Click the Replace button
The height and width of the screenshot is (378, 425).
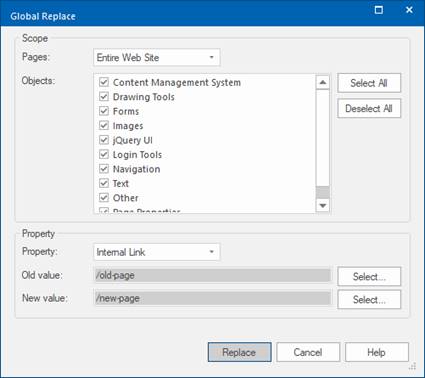(240, 352)
